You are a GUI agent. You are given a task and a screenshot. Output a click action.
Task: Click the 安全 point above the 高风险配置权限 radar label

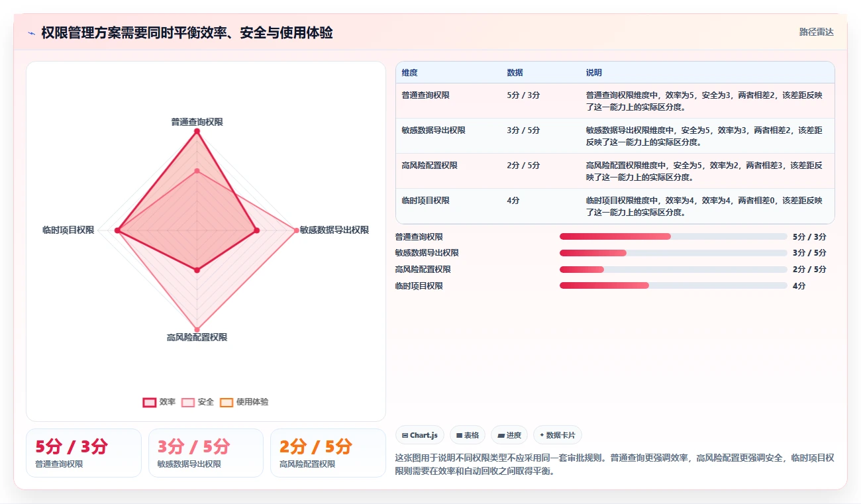point(197,329)
